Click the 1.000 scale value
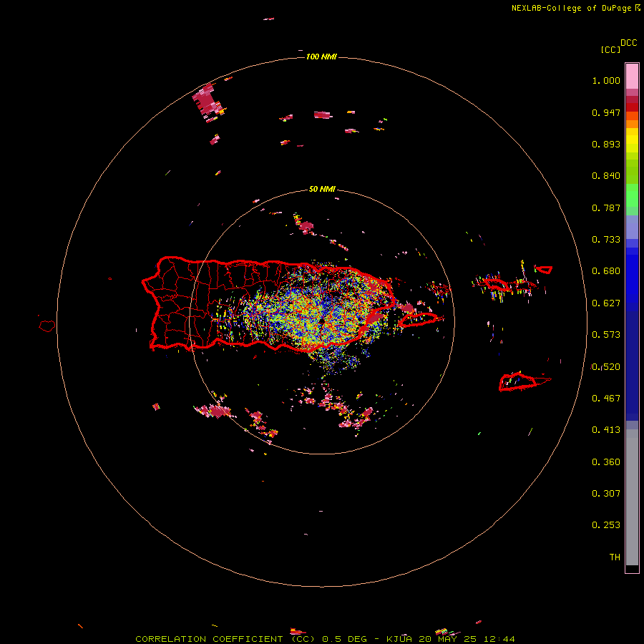The width and height of the screenshot is (644, 644). tap(606, 80)
